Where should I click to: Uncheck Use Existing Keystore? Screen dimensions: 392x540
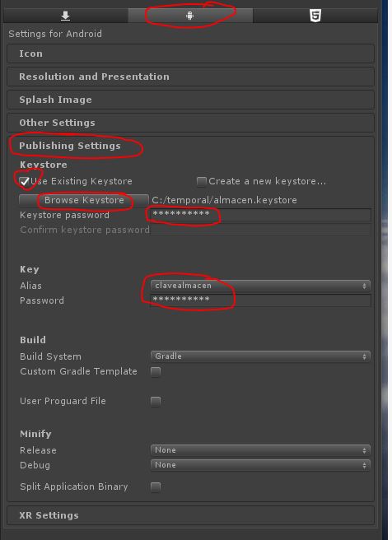pos(25,181)
